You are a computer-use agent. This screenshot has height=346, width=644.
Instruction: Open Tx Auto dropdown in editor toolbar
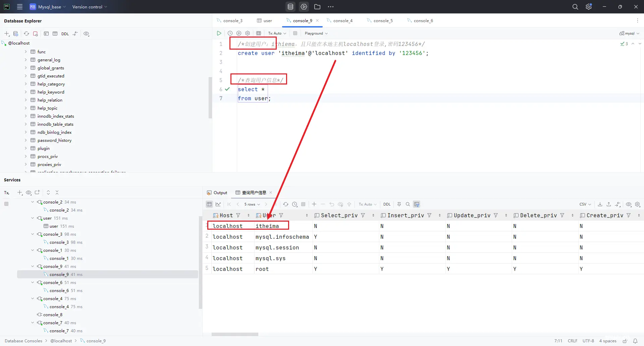pos(277,33)
